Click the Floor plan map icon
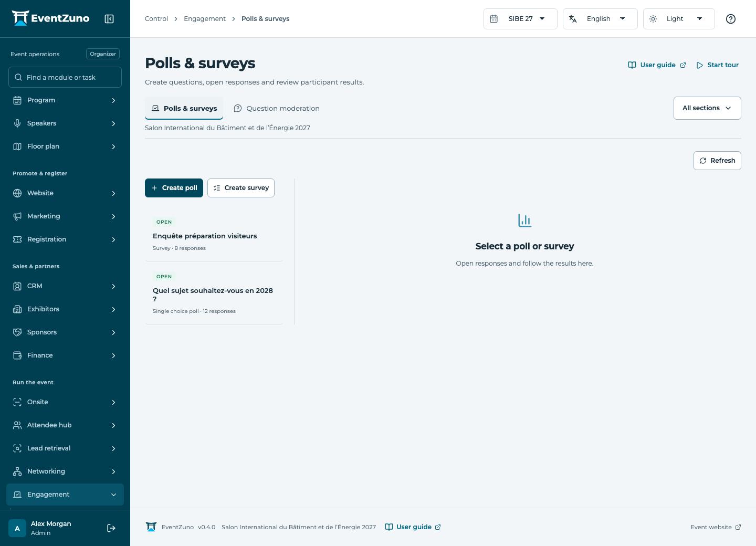This screenshot has height=546, width=756. pyautogui.click(x=17, y=146)
